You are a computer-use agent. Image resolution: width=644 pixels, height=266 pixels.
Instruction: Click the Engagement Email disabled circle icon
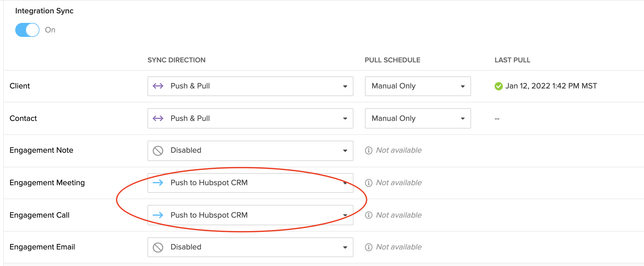click(x=158, y=247)
